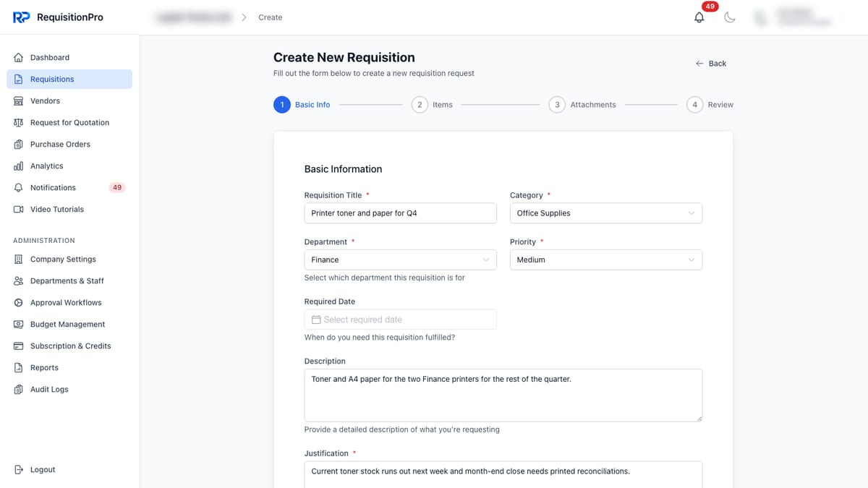Click the Audit Logs clipboard icon
This screenshot has width=868, height=488.
(19, 390)
